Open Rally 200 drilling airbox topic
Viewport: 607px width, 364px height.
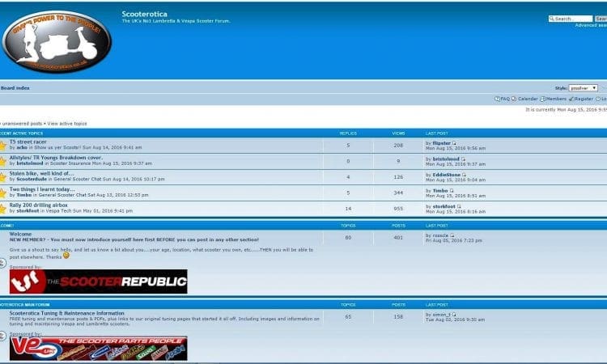[x=38, y=205]
